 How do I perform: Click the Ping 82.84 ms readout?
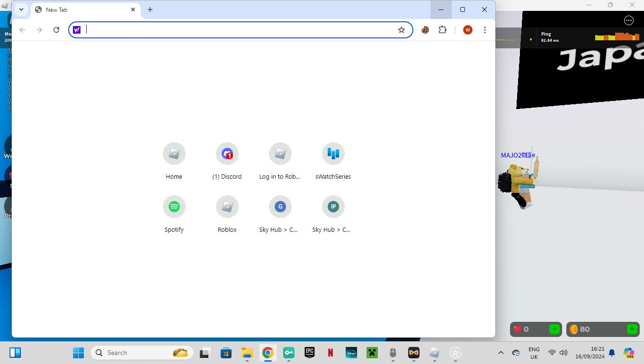tap(550, 37)
